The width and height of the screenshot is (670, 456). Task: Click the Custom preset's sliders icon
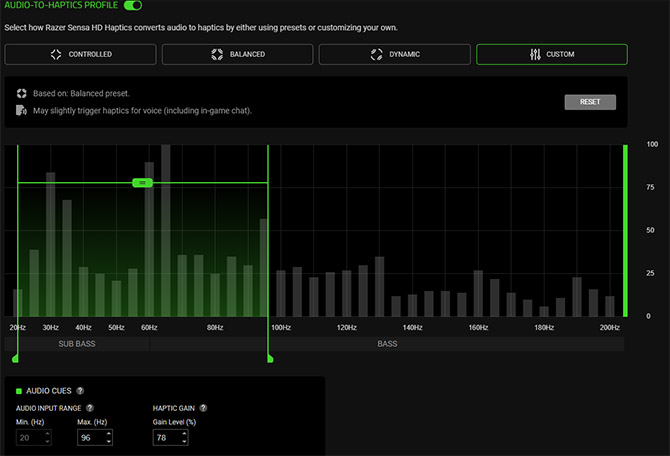[535, 54]
